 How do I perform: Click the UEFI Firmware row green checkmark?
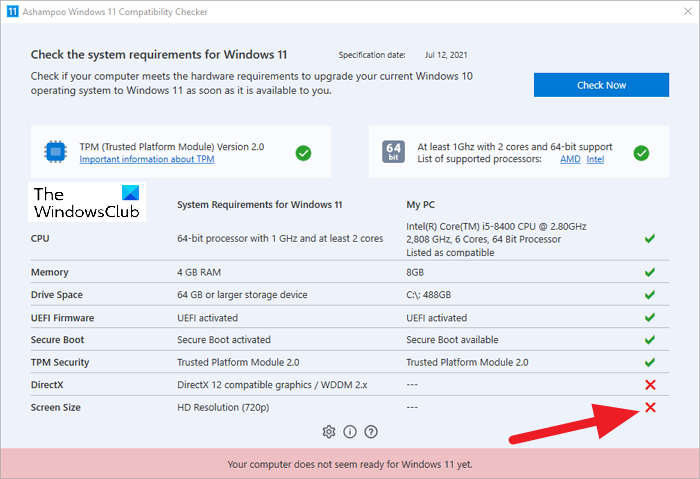(x=650, y=317)
